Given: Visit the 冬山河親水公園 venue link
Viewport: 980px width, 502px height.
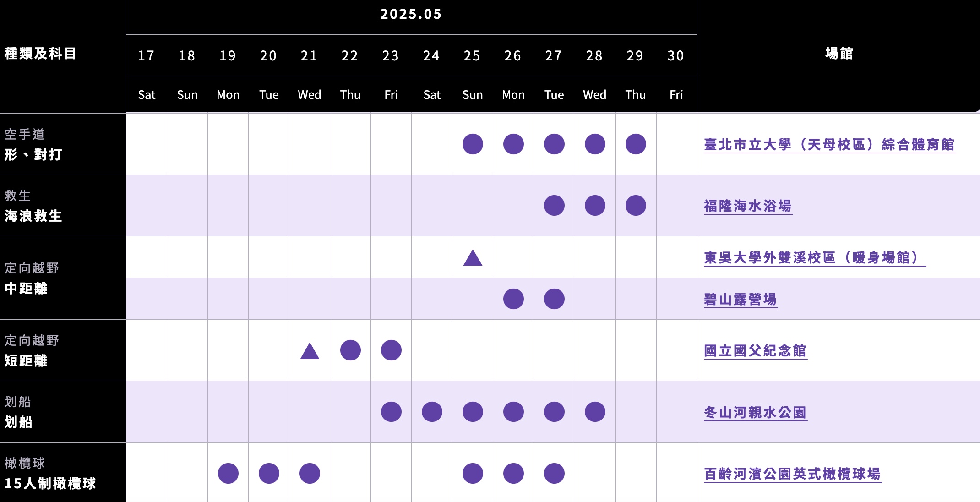Looking at the screenshot, I should coord(755,413).
